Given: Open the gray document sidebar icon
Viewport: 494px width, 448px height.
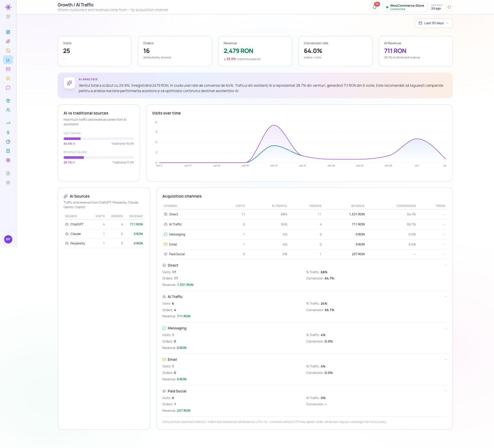Looking at the screenshot, I should point(8,173).
